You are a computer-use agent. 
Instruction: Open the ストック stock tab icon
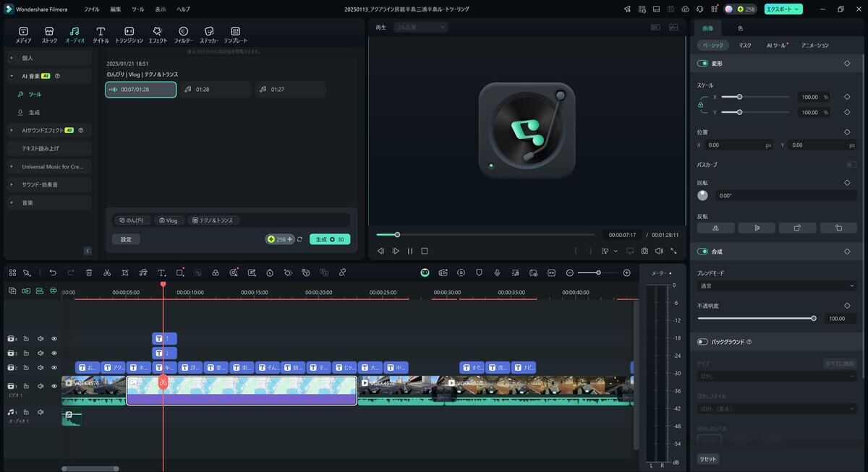49,31
